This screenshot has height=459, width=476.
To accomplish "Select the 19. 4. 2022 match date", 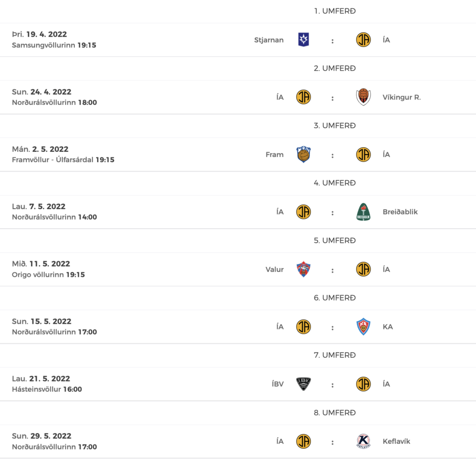I will tap(46, 34).
